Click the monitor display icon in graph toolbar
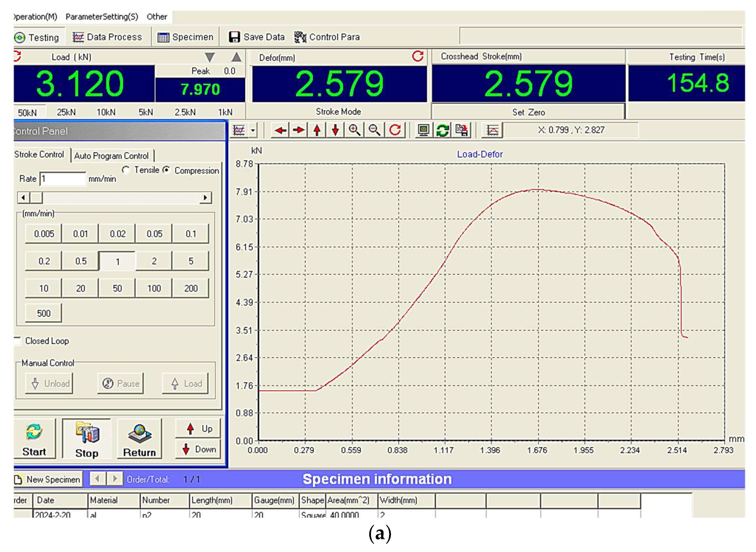 click(x=423, y=130)
